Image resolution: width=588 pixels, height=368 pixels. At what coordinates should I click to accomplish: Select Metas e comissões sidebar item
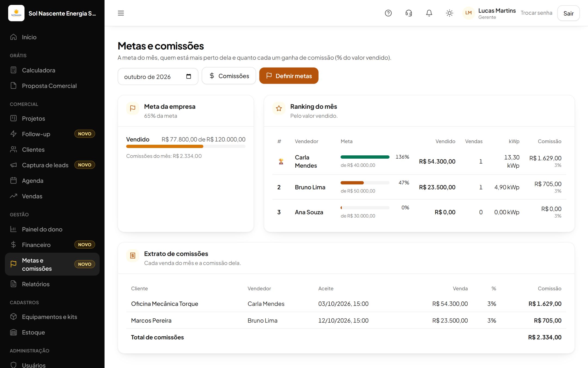(52, 264)
